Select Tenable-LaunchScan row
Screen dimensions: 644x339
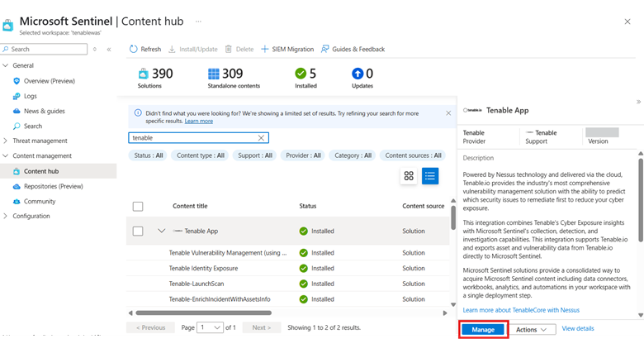(x=287, y=284)
